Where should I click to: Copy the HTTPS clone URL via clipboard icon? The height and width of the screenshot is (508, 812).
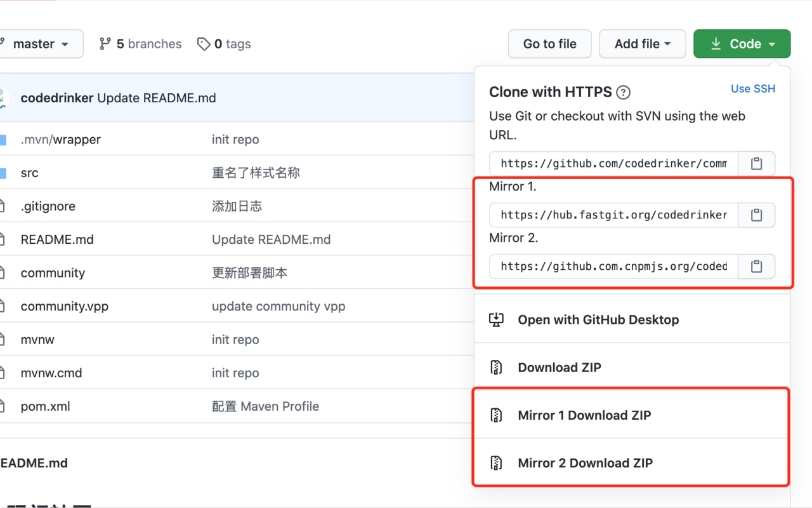click(756, 163)
